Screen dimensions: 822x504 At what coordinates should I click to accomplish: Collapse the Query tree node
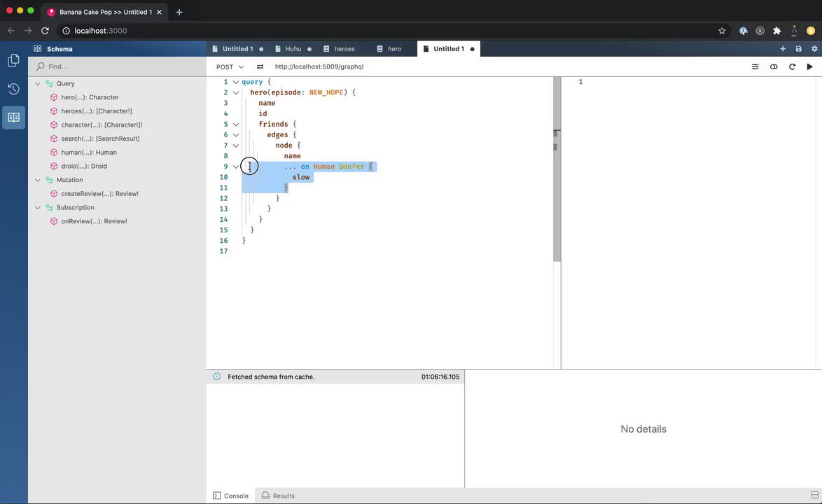coord(38,83)
